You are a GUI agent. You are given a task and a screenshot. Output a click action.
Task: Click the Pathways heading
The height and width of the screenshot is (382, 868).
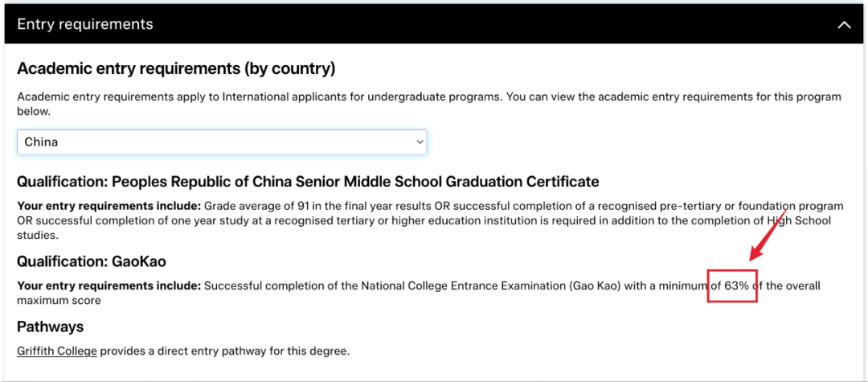click(x=51, y=327)
